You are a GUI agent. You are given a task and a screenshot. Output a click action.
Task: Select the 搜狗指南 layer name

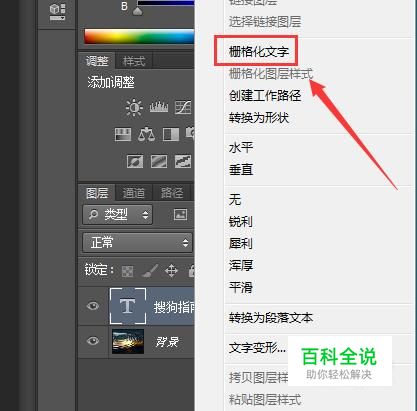tap(174, 307)
